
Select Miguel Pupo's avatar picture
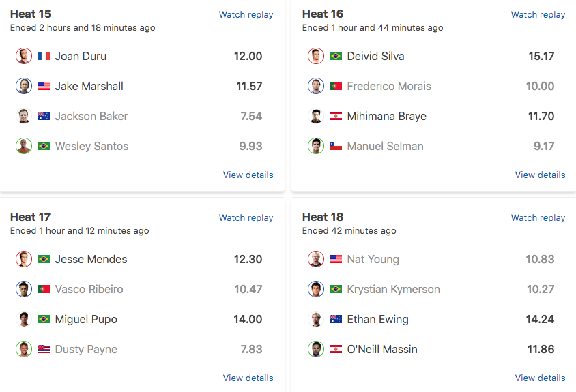(x=24, y=319)
